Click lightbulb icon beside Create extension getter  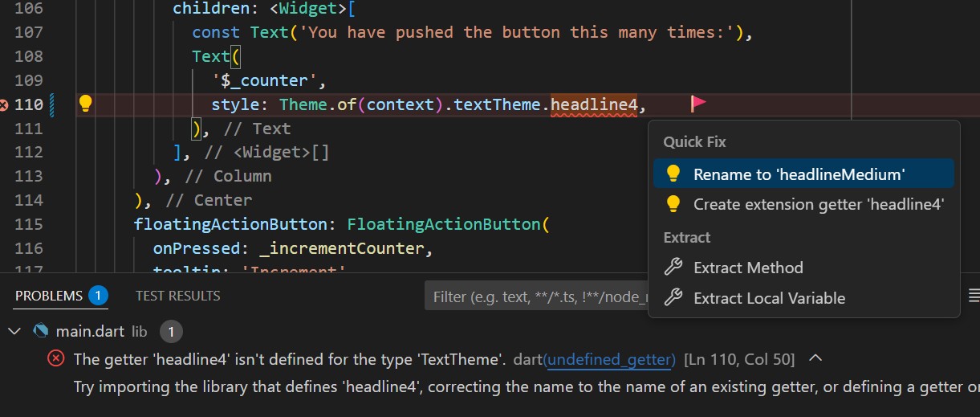coord(673,204)
